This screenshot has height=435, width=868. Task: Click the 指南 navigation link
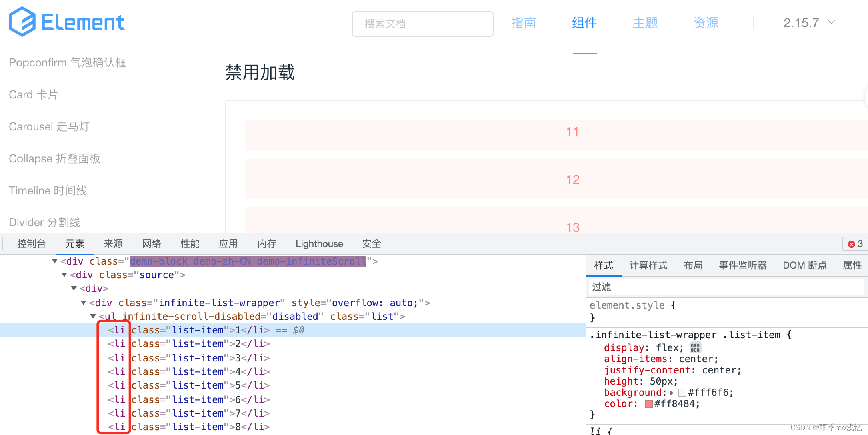(x=523, y=23)
